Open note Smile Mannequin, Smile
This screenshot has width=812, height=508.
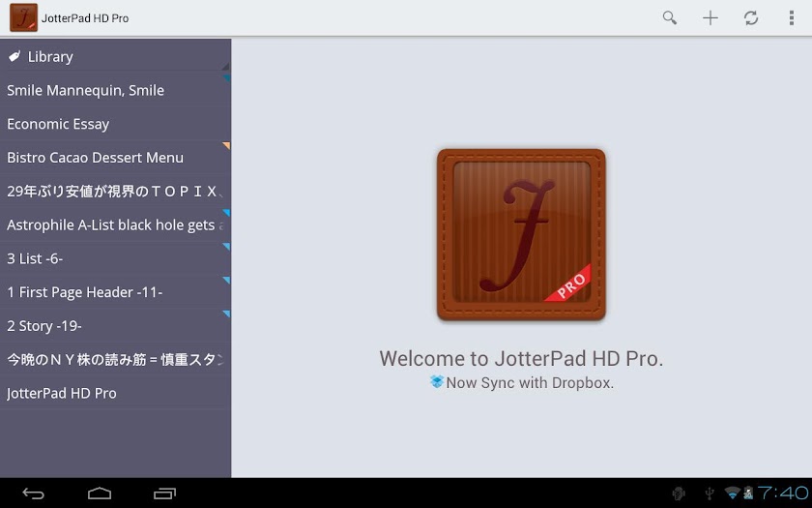click(x=115, y=90)
